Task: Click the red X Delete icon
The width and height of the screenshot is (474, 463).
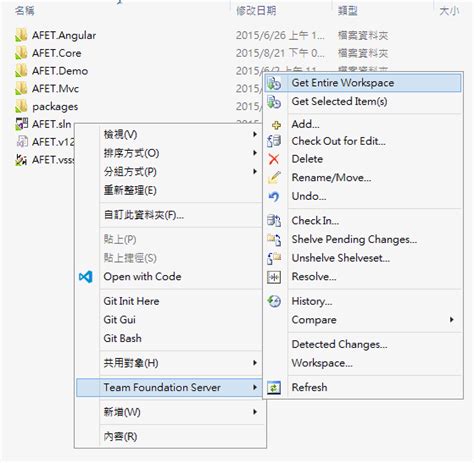Action: [274, 159]
